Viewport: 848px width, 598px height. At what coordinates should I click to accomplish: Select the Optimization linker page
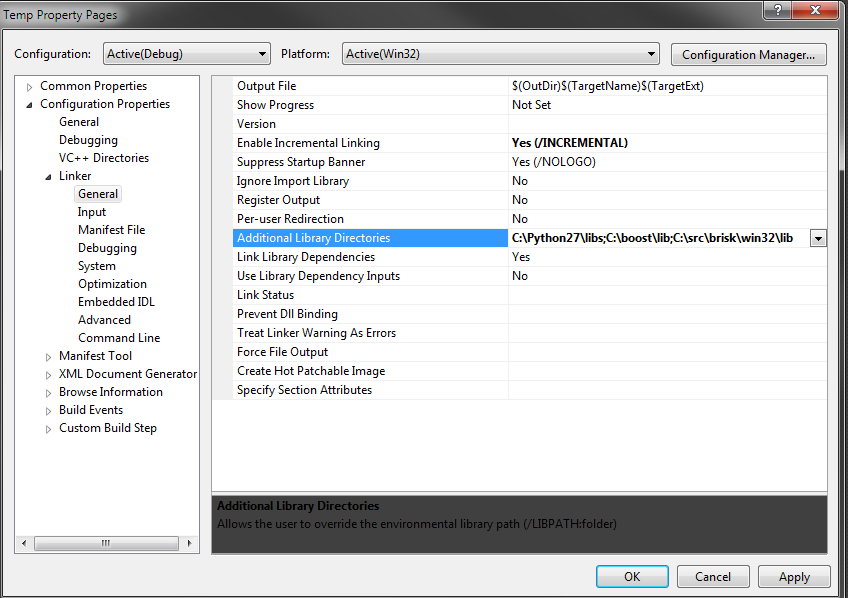(112, 284)
